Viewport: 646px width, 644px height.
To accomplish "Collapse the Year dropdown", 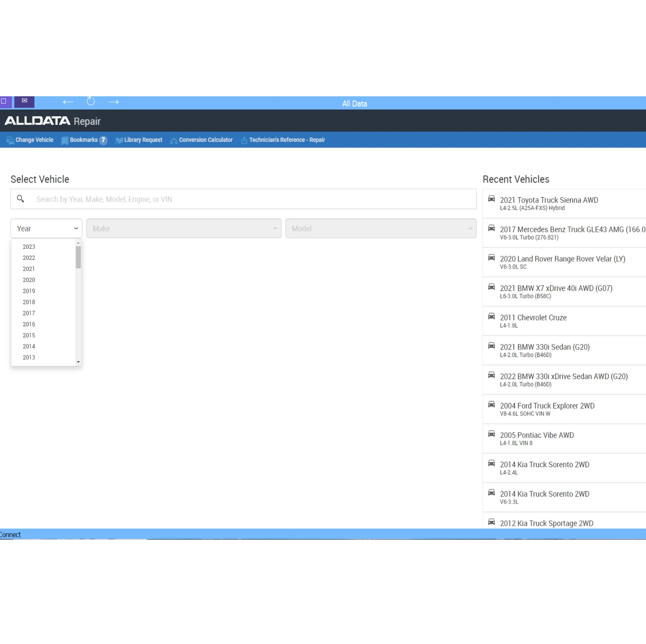I will point(46,229).
